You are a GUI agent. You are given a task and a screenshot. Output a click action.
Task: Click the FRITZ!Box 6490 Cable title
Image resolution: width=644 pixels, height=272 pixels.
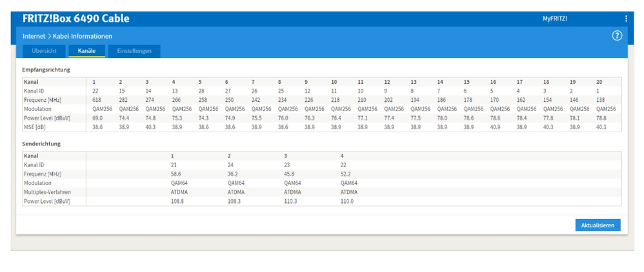pos(76,19)
